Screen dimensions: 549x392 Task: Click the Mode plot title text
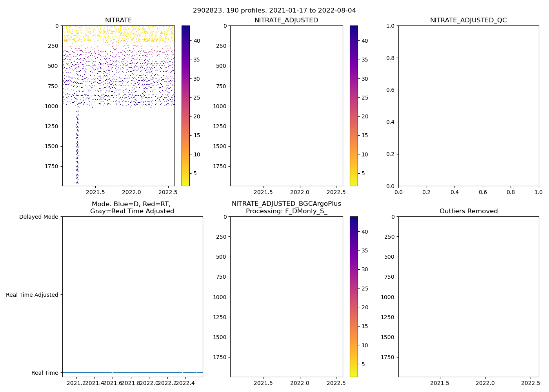tap(132, 208)
